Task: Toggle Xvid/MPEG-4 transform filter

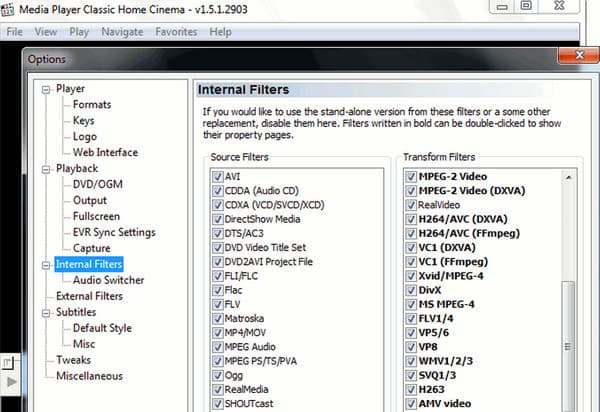Action: (x=411, y=276)
